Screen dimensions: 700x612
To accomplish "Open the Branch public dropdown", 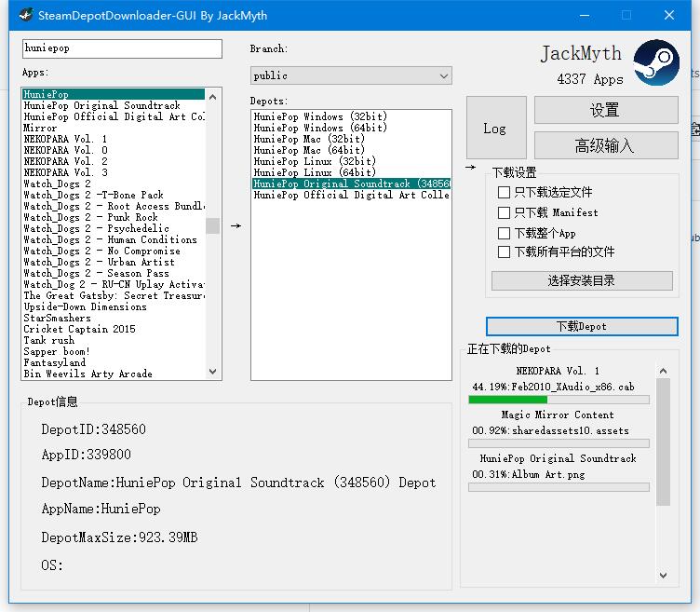I will point(351,76).
